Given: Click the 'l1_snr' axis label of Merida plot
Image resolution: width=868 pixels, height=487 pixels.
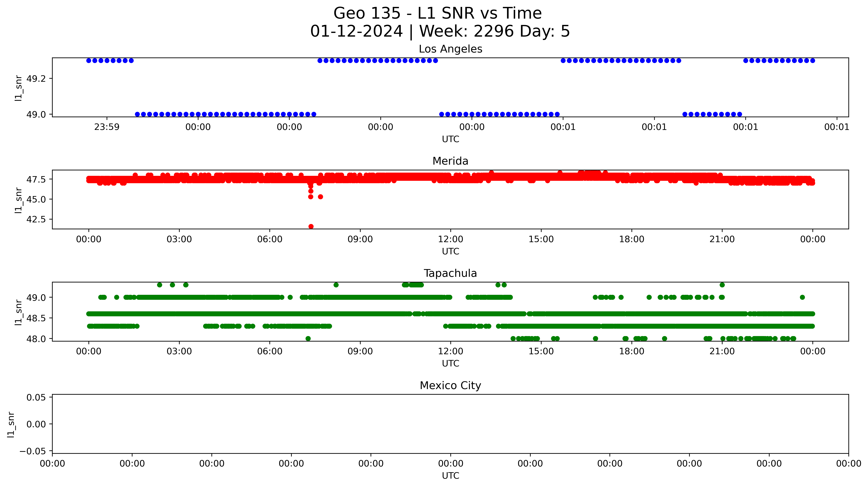Looking at the screenshot, I should click(18, 200).
